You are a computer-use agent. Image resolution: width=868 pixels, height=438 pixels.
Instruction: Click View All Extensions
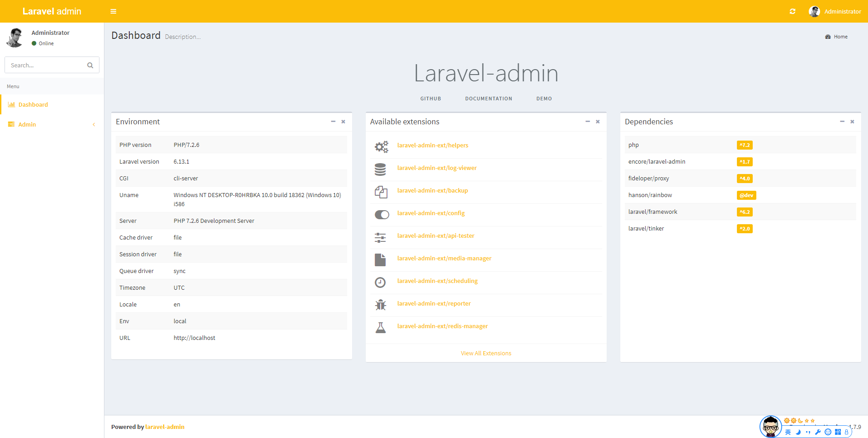(486, 353)
